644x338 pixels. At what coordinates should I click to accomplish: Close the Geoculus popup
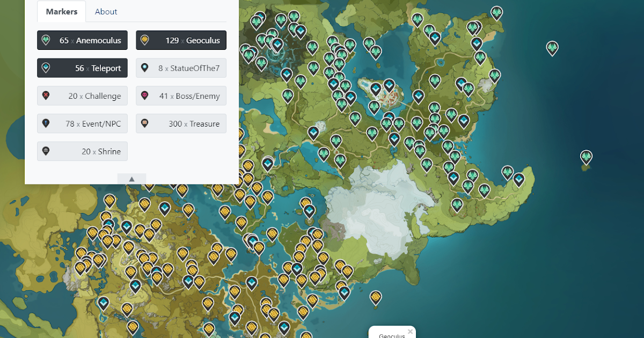[411, 332]
